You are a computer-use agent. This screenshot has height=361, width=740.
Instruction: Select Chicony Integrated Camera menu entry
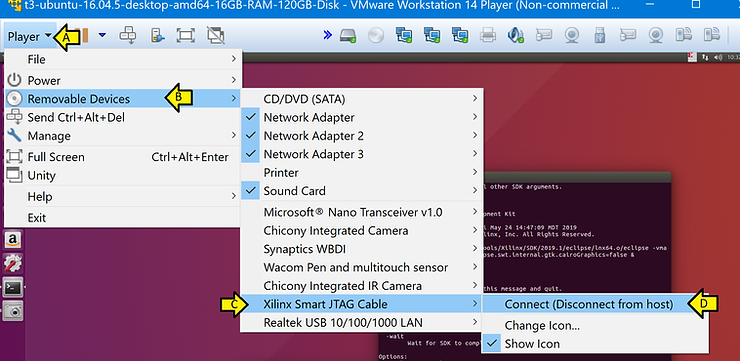(362, 231)
